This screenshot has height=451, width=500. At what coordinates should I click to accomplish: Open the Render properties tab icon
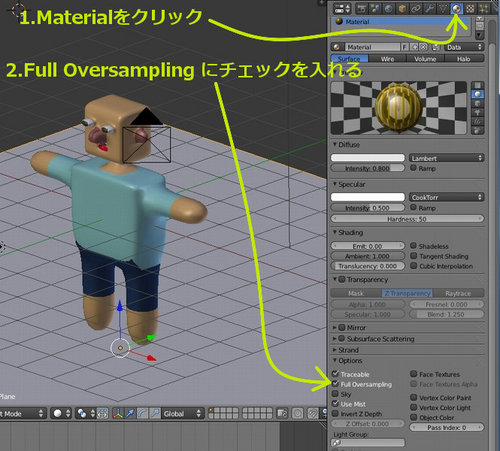(x=362, y=8)
